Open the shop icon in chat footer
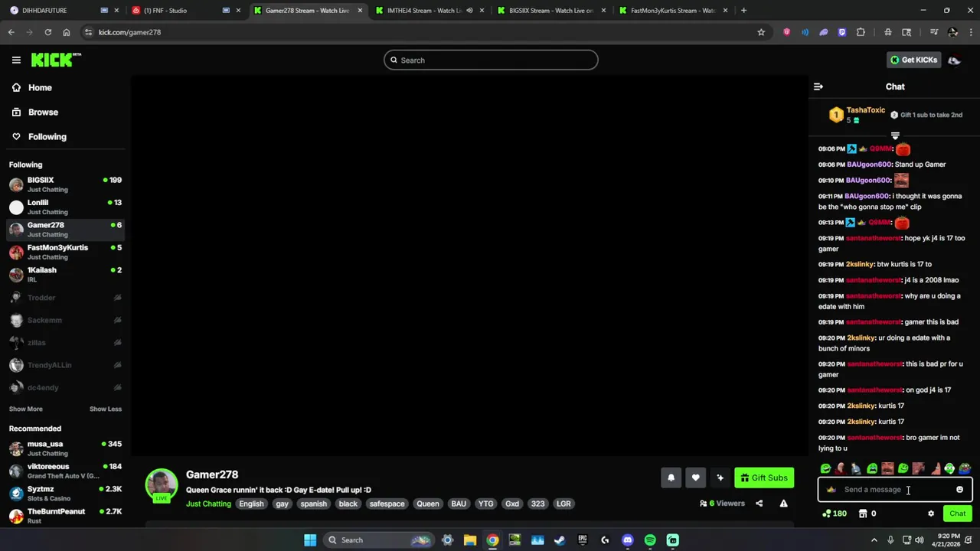The width and height of the screenshot is (980, 551). point(863,514)
